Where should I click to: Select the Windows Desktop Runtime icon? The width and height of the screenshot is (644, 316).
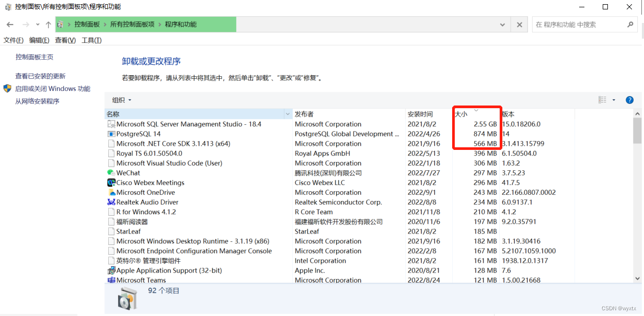point(111,241)
